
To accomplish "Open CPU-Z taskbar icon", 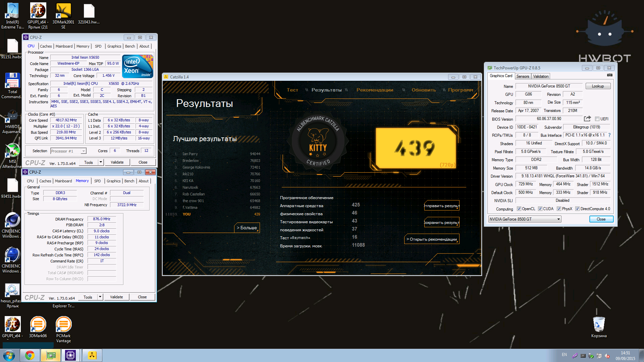I will (70, 355).
